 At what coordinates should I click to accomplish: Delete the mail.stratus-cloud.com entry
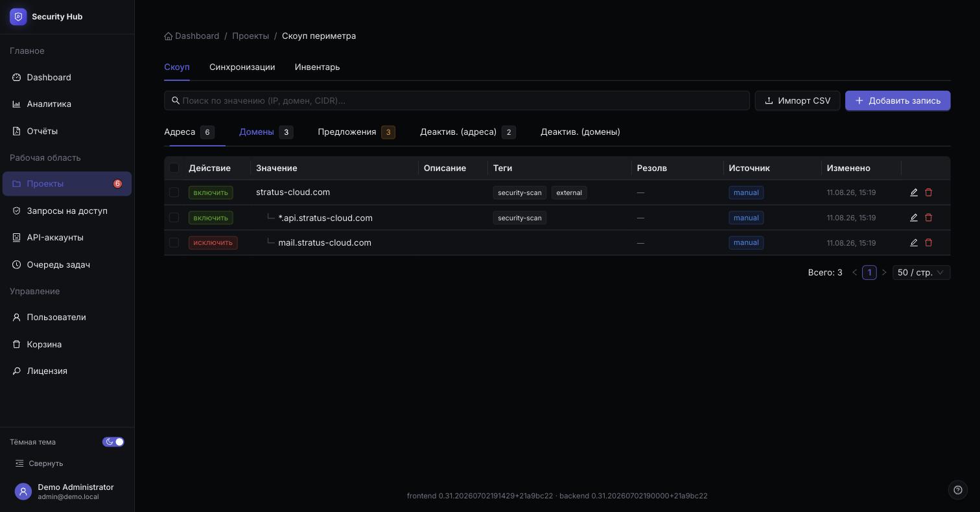pyautogui.click(x=928, y=242)
